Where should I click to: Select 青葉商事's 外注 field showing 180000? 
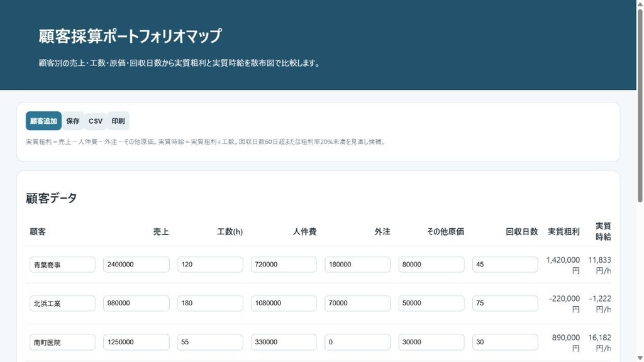pos(357,265)
